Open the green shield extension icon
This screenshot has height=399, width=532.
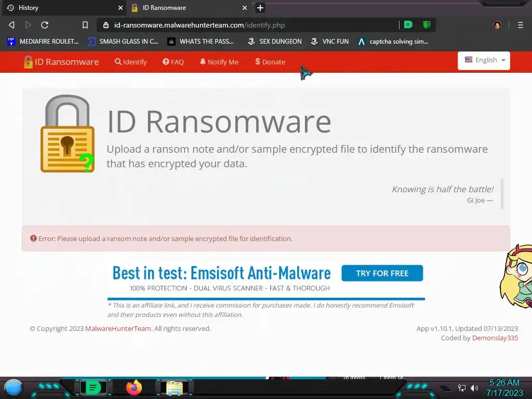427,25
